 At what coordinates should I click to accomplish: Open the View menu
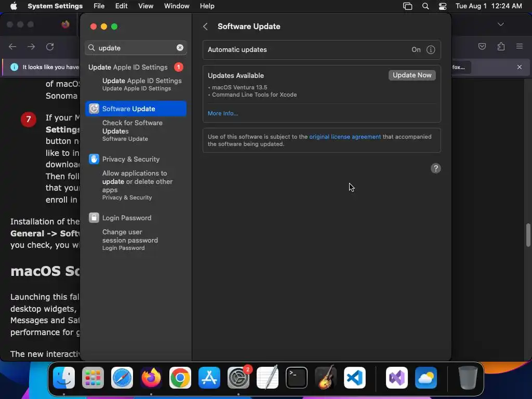pos(145,6)
